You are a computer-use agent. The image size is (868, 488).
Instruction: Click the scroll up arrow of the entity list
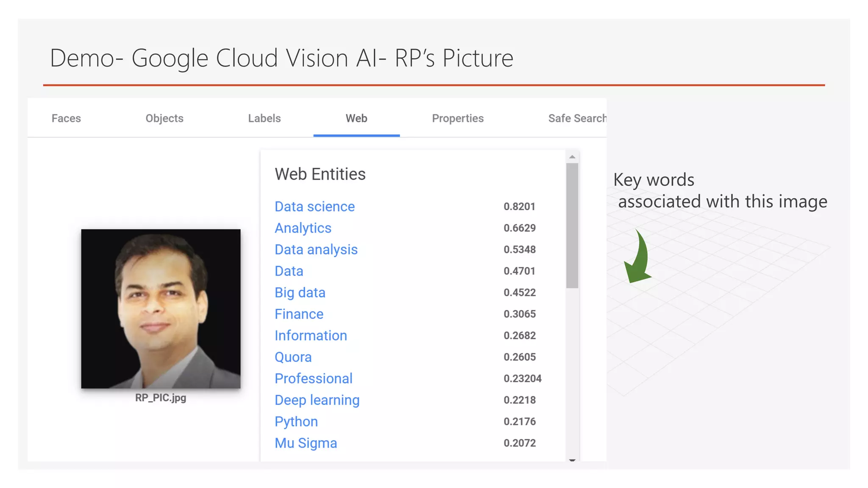pyautogui.click(x=572, y=157)
